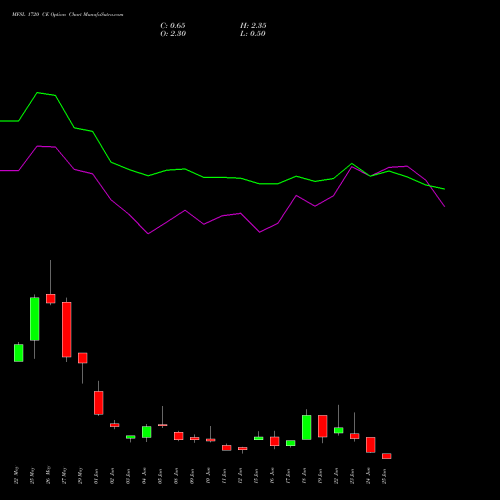Select the red candlestick for 24 Jun
The width and height of the screenshot is (500, 500).
pyautogui.click(x=371, y=445)
